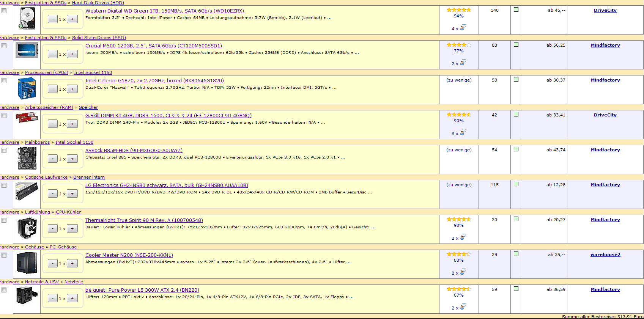
Task: Increase quantity of Crucial M500 SSD
Action: [x=72, y=54]
